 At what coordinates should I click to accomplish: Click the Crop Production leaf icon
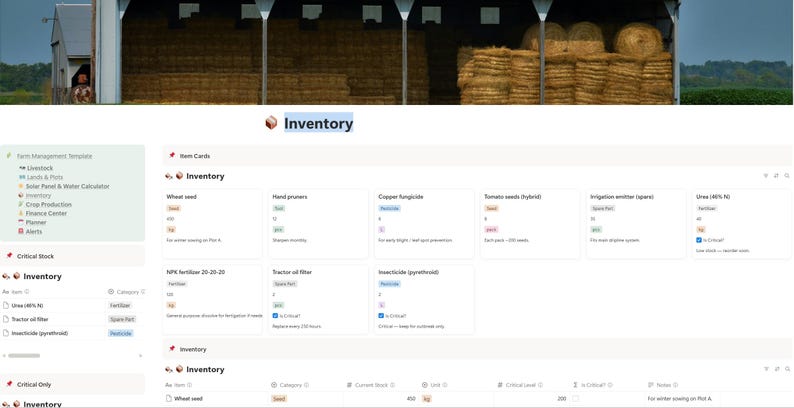pyautogui.click(x=21, y=205)
